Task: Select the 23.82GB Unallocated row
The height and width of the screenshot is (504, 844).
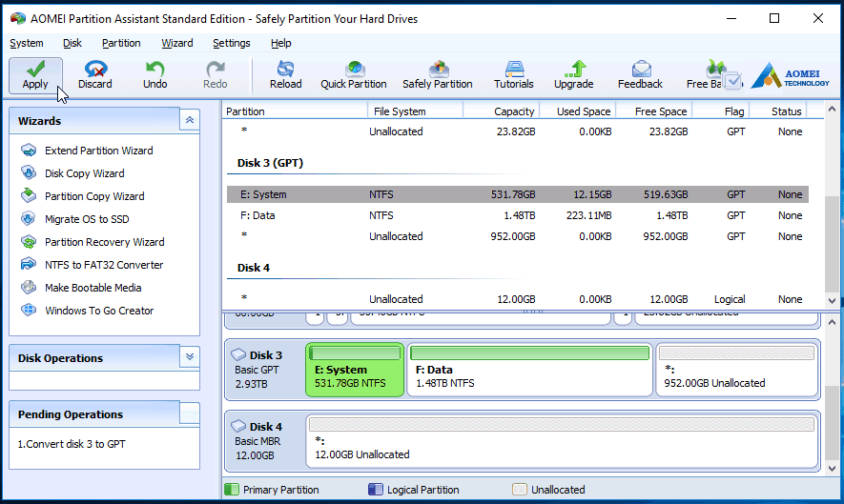Action: click(x=518, y=131)
